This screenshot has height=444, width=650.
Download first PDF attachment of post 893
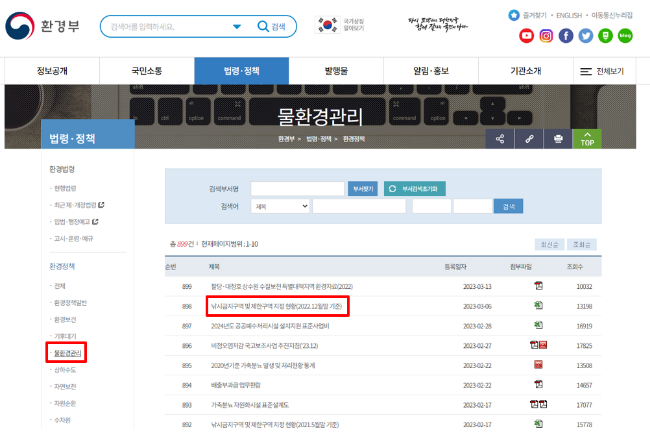(x=534, y=404)
